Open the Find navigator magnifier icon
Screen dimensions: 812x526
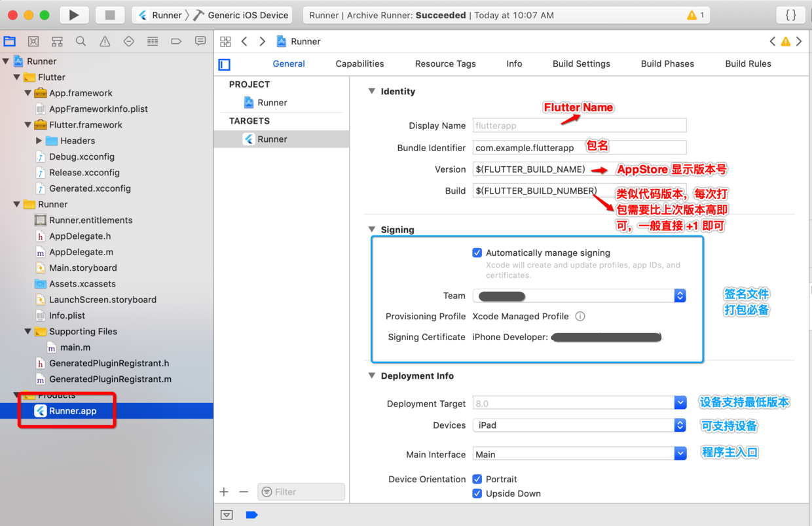[x=81, y=41]
